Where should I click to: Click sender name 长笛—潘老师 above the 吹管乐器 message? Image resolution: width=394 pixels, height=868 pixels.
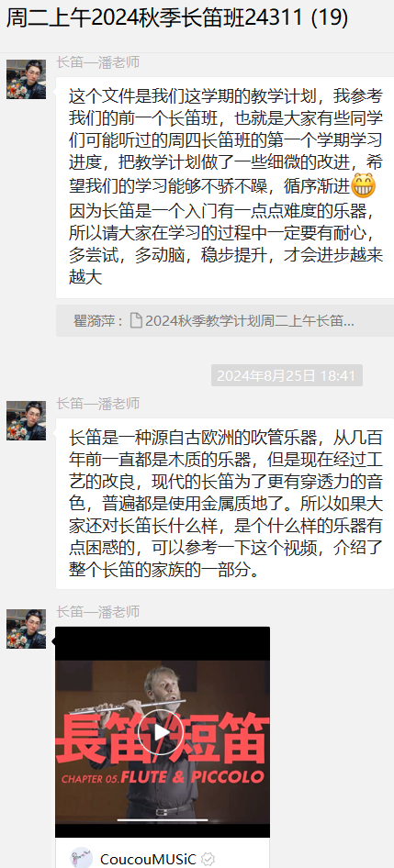(97, 404)
